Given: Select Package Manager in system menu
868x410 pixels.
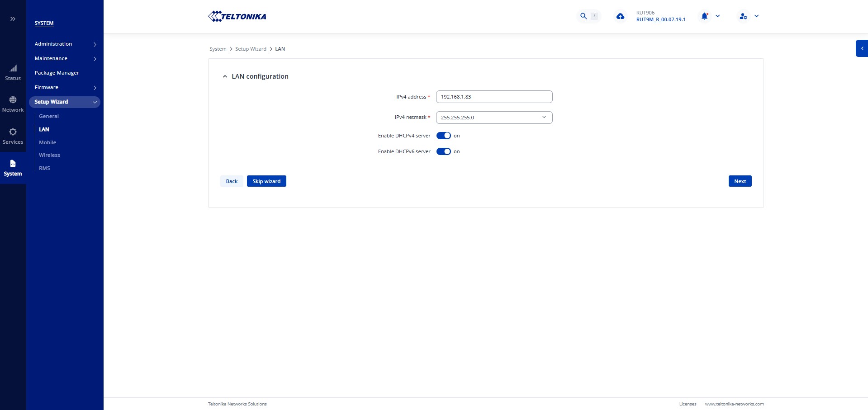Looking at the screenshot, I should point(57,73).
